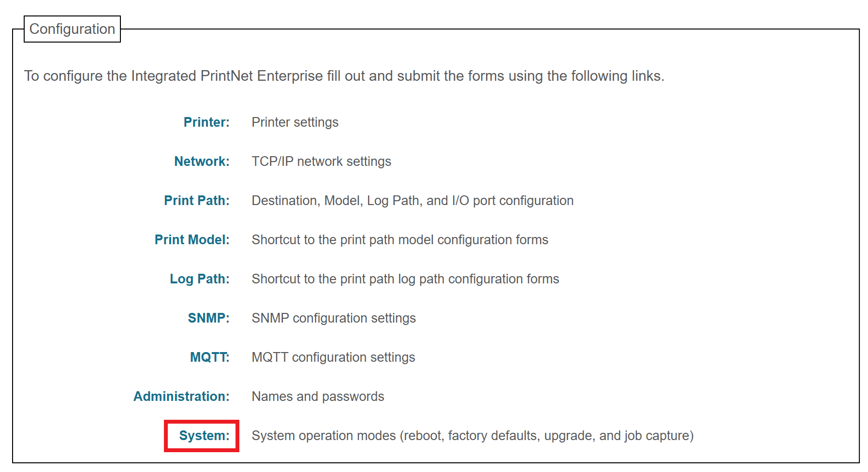Open the MQTT configuration link

click(210, 357)
